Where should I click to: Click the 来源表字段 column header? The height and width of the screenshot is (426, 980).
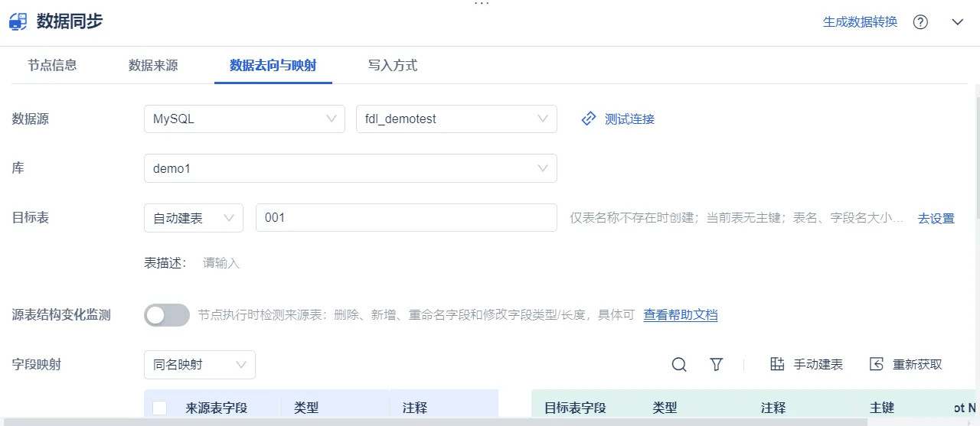click(x=216, y=408)
